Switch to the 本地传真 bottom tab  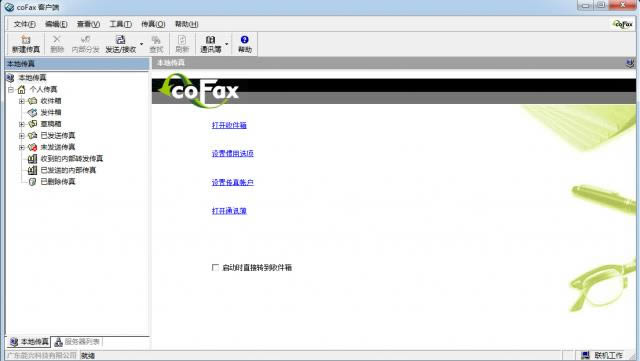[x=29, y=342]
